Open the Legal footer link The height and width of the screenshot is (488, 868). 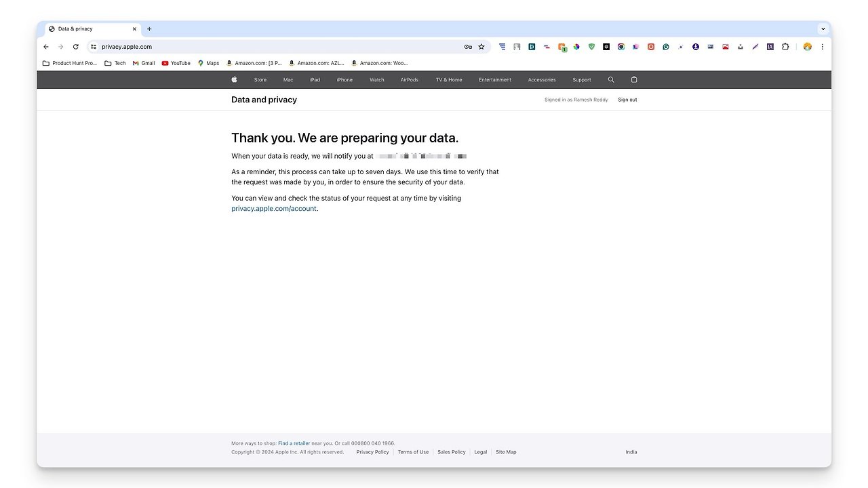click(x=481, y=452)
